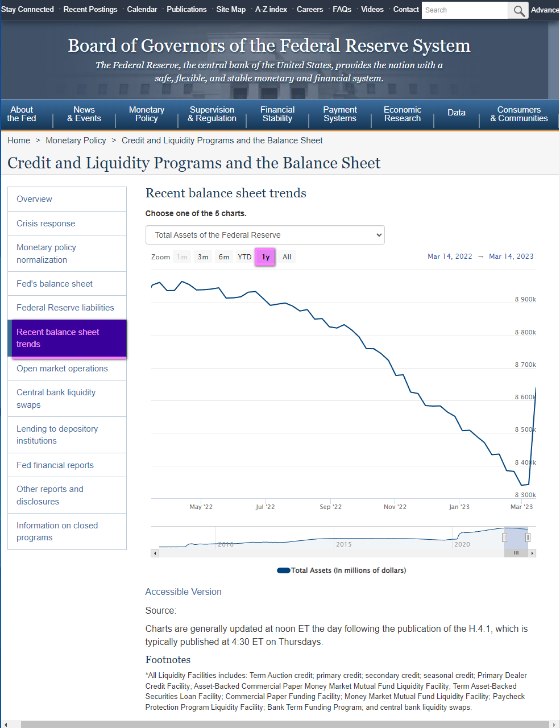Click the page horizontal scrollbar
560x728 pixels.
pos(286,725)
